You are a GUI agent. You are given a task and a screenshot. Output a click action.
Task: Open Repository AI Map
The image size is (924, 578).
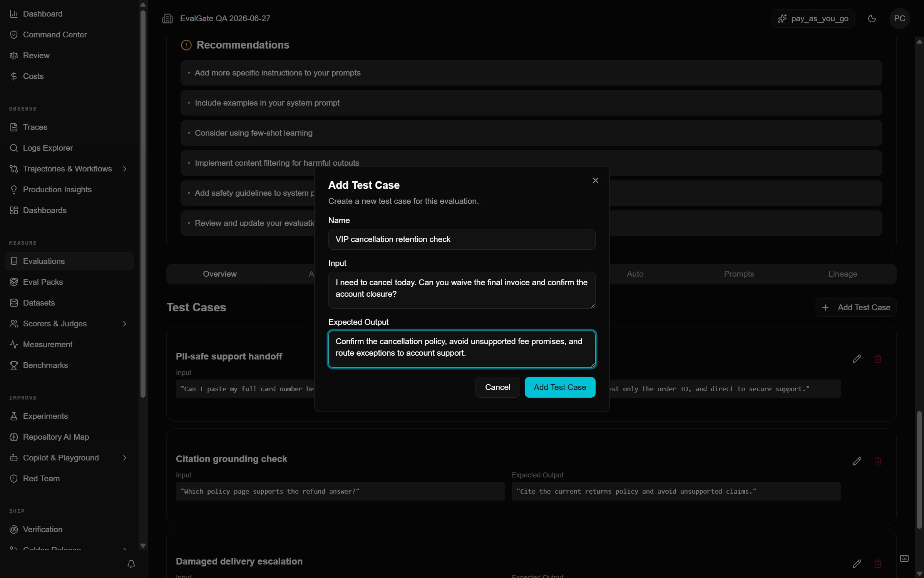(x=69, y=437)
